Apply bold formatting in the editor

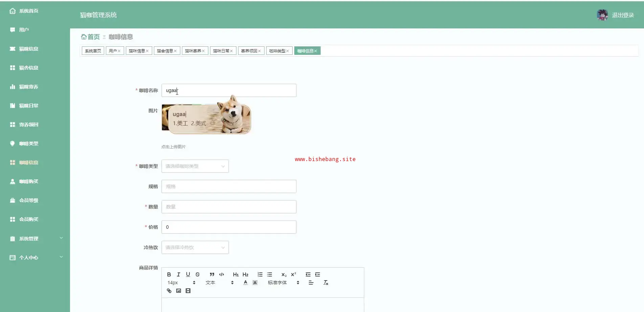(x=169, y=274)
